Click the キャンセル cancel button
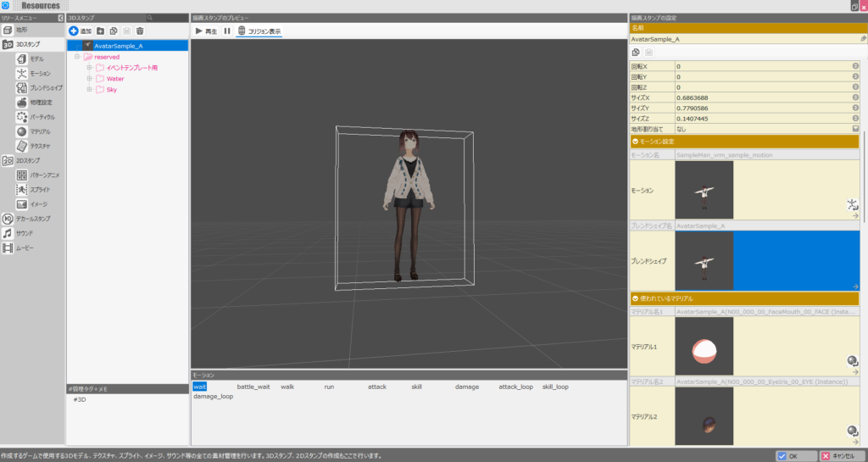The height and width of the screenshot is (462, 868). point(842,455)
